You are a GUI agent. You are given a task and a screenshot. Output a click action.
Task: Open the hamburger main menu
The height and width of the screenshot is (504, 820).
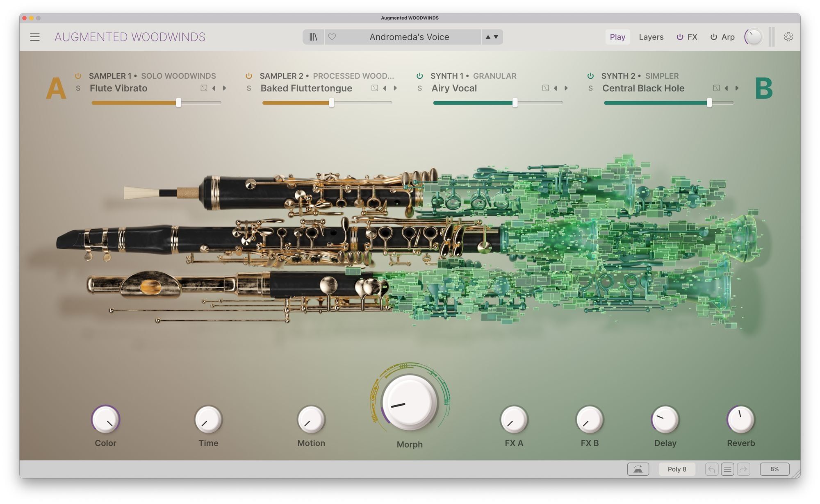(x=35, y=37)
